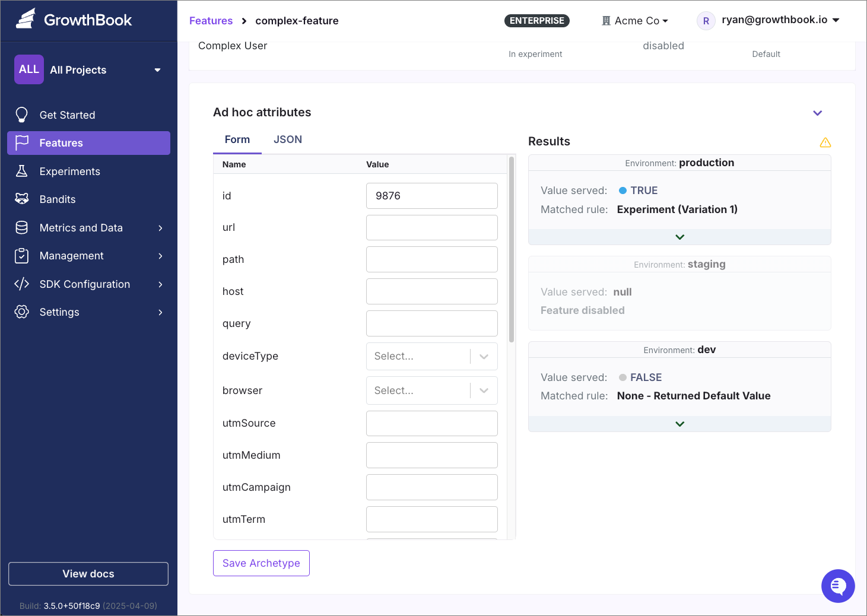
Task: Click the ENTERPRISE badge
Action: click(x=537, y=21)
